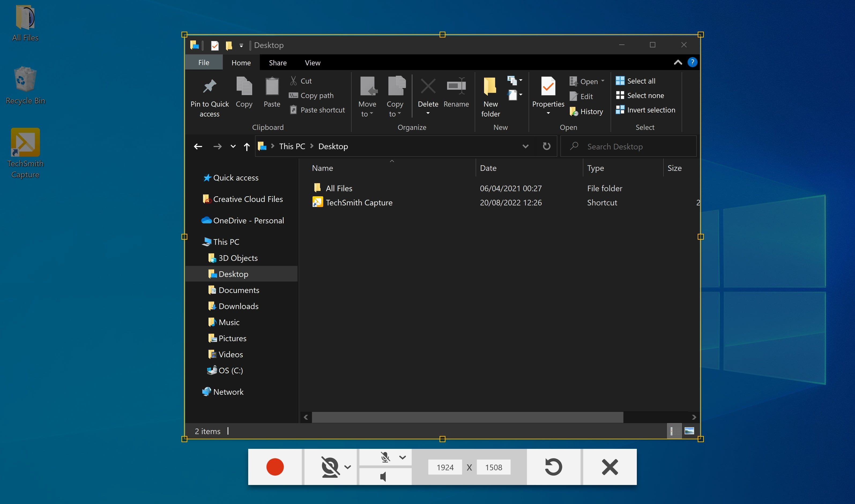Viewport: 855px width, 504px height.
Task: Click the Delete icon in Organize group
Action: pyautogui.click(x=428, y=86)
